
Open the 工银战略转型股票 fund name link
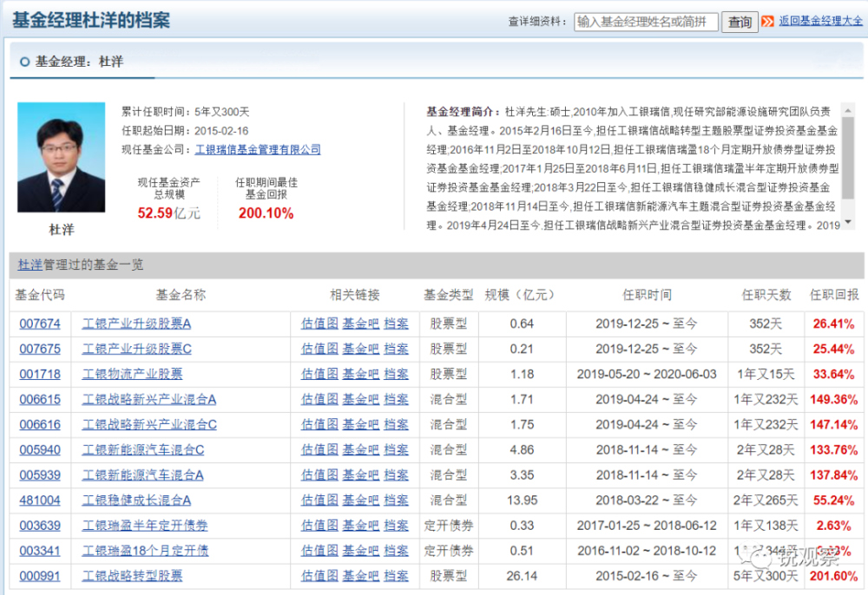(x=132, y=576)
